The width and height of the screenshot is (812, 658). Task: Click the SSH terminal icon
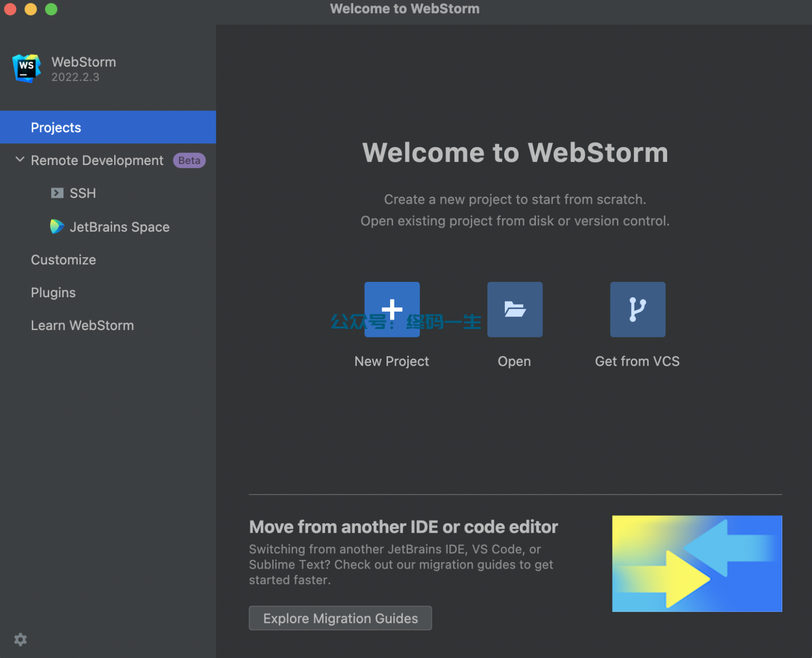57,193
